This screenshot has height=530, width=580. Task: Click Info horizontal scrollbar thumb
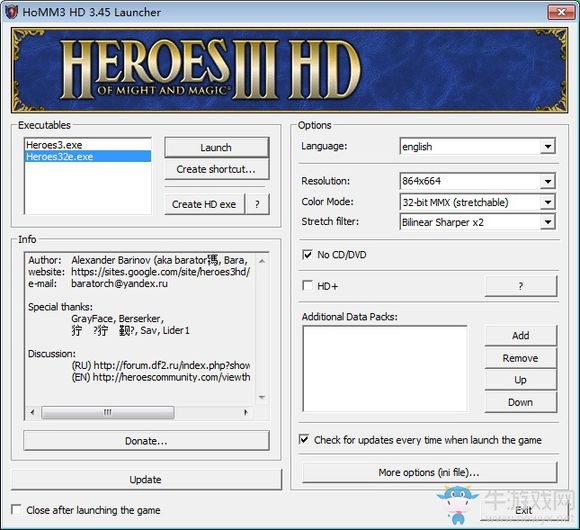coord(108,412)
